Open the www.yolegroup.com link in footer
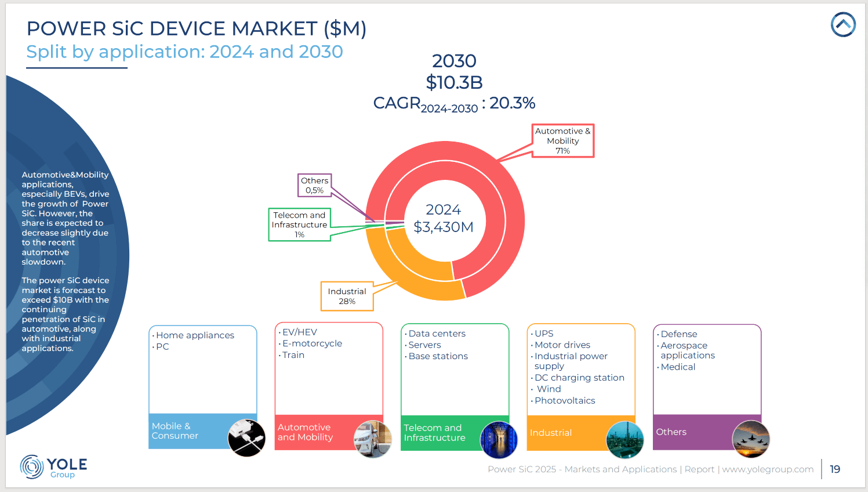The image size is (868, 492). [768, 469]
